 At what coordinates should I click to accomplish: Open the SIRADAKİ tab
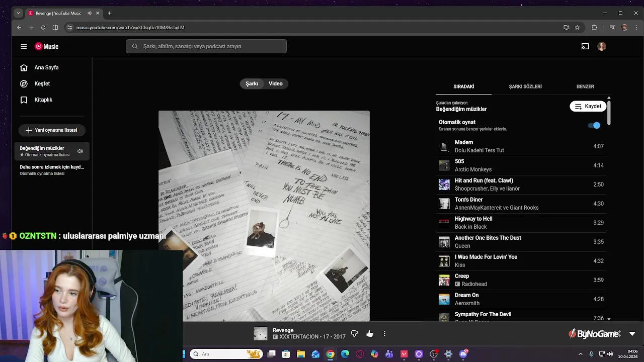[x=463, y=86]
